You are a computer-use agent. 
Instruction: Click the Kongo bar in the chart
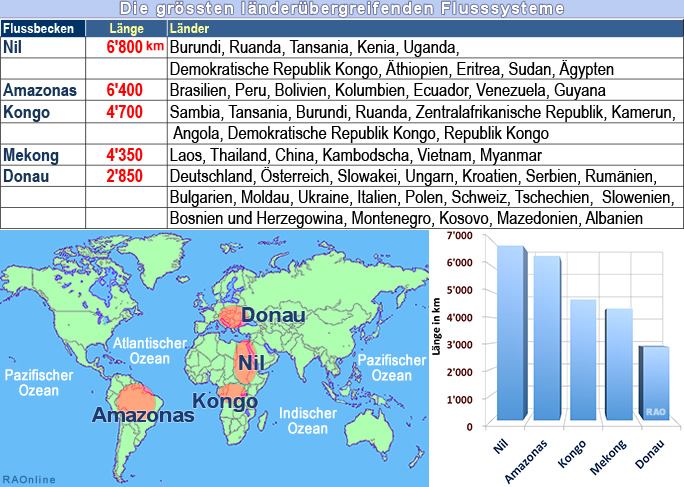click(x=583, y=360)
